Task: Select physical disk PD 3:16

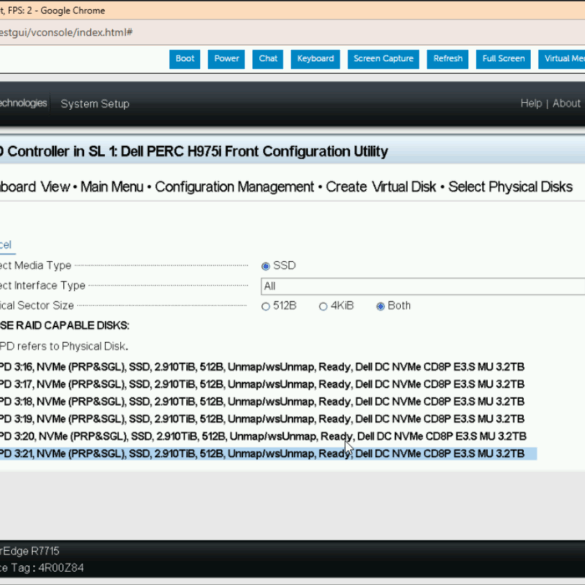Action: pos(262,367)
